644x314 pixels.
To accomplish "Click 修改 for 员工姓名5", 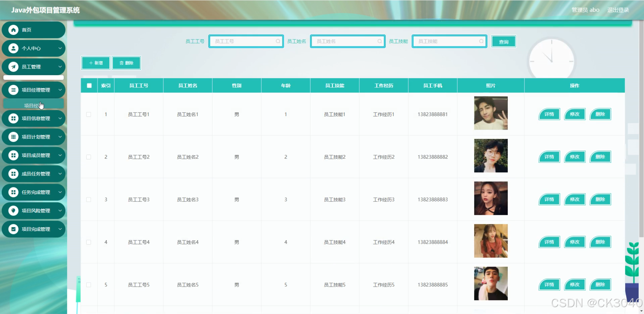I will click(575, 285).
